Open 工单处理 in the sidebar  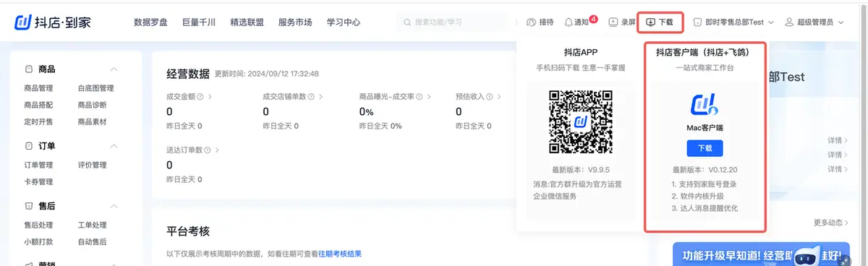[92, 225]
